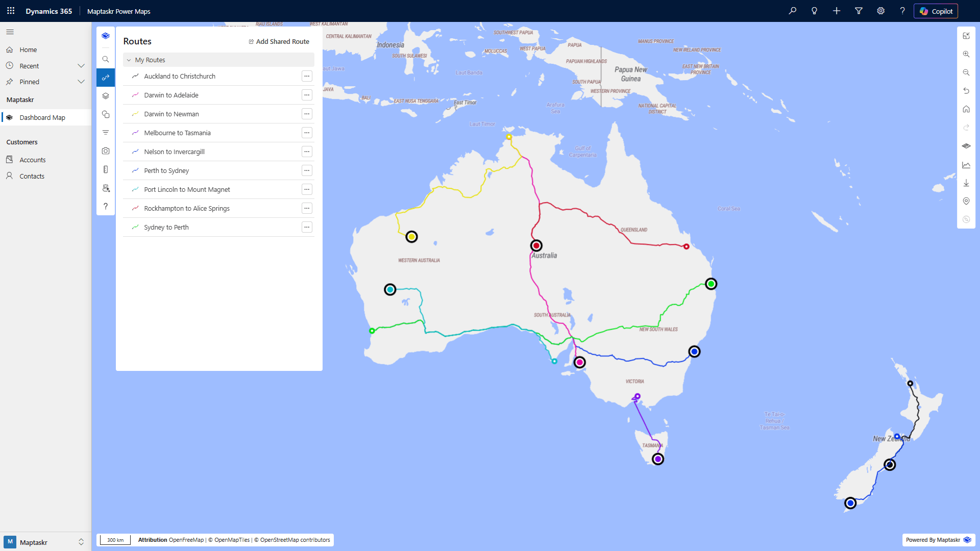Select the Accounts navigation item

(33, 160)
